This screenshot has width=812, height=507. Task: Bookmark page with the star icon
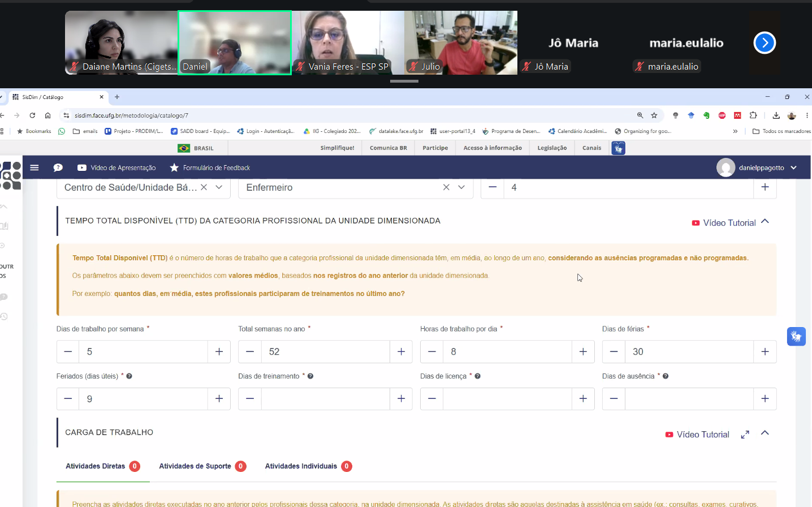(x=654, y=115)
